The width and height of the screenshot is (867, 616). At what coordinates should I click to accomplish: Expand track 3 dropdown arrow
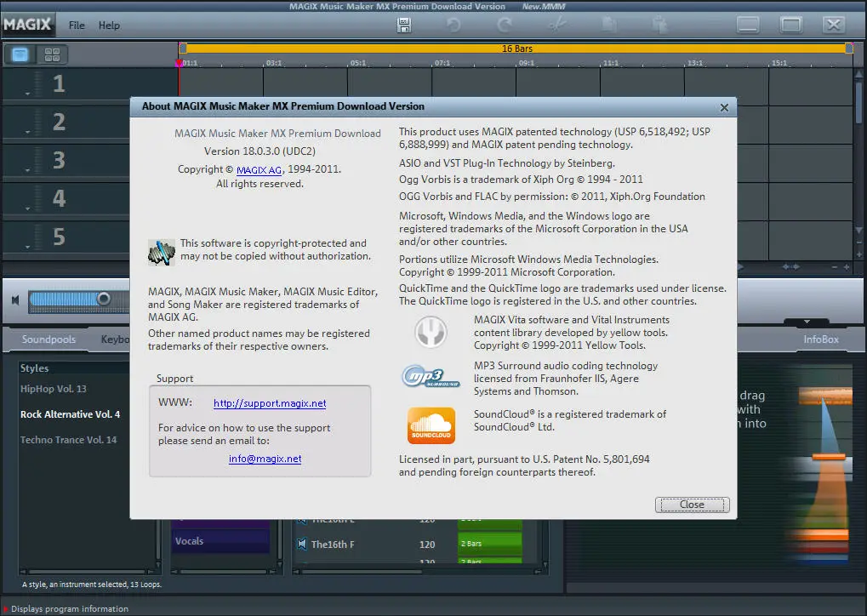click(x=27, y=170)
